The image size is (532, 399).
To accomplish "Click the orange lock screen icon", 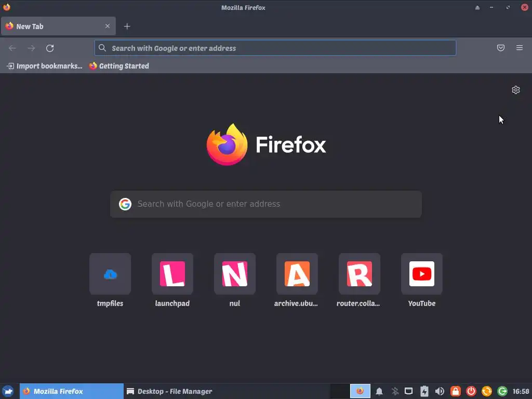I will [455, 391].
